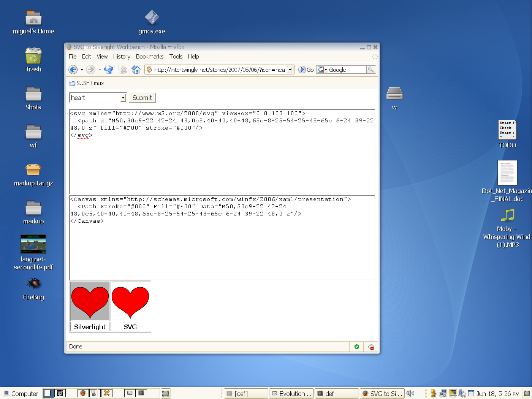Viewport: 532px width, 399px height.
Task: Click the Go text label
Action: [x=310, y=70]
